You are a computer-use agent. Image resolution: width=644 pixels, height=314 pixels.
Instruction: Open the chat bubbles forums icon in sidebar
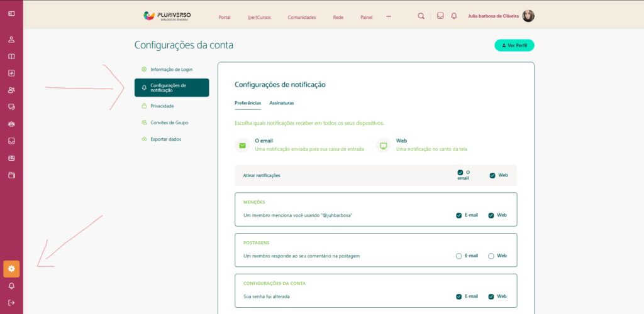coord(11,107)
